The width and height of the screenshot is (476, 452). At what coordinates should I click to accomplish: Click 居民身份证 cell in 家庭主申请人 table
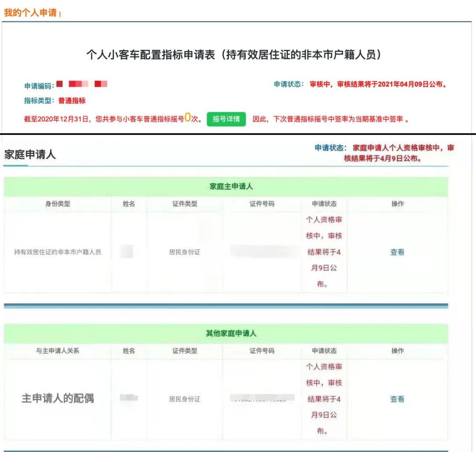[185, 252]
